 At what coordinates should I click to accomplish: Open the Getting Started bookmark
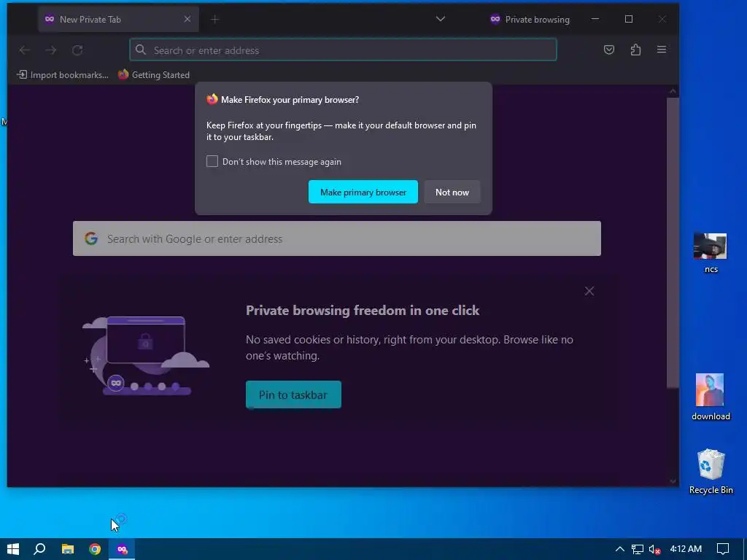153,75
